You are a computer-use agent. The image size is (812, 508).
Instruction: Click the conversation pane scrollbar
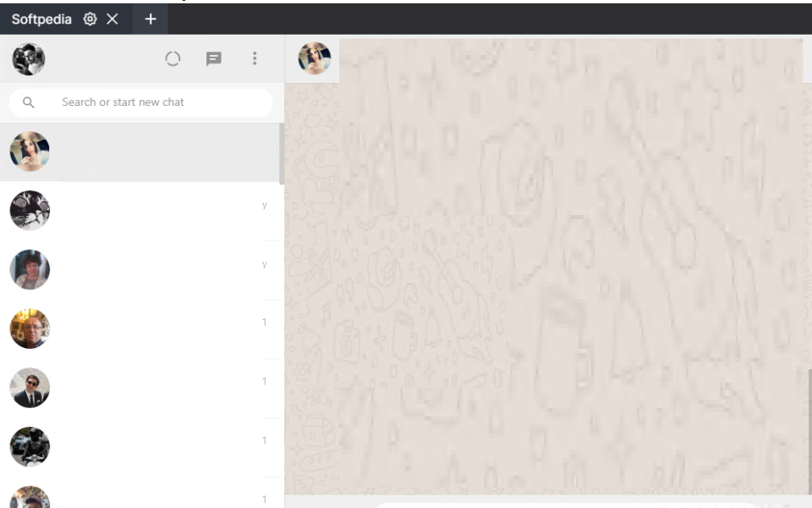[809, 430]
